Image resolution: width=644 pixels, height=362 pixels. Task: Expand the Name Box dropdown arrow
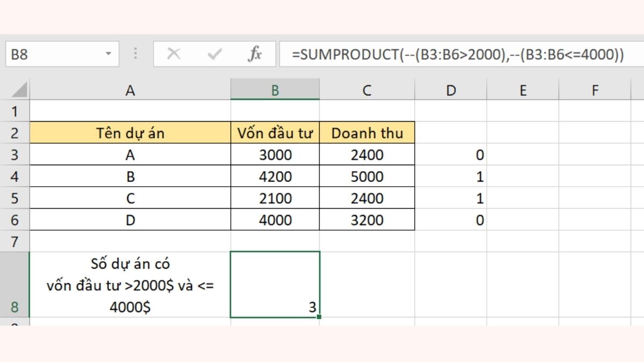pyautogui.click(x=108, y=54)
